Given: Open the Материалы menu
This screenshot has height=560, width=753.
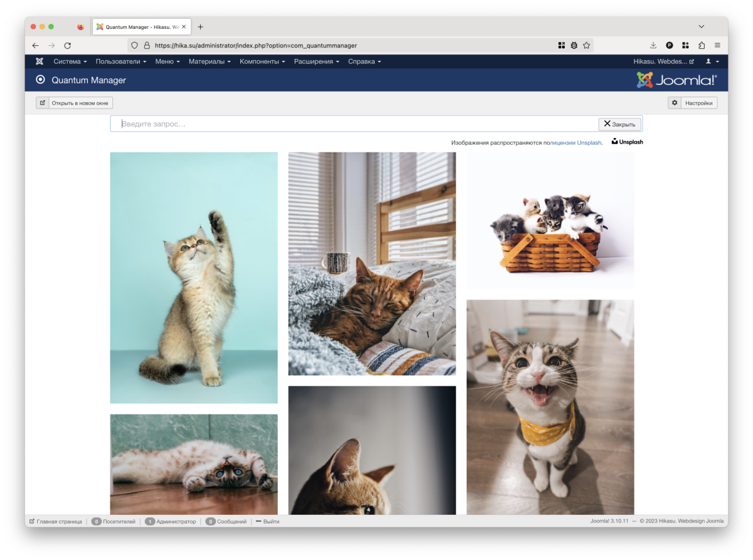Looking at the screenshot, I should tap(210, 61).
